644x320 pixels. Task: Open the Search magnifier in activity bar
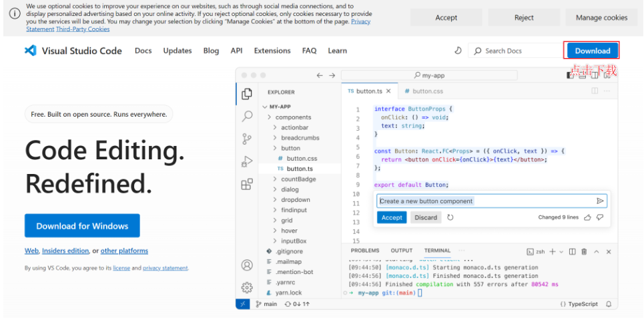click(x=247, y=116)
